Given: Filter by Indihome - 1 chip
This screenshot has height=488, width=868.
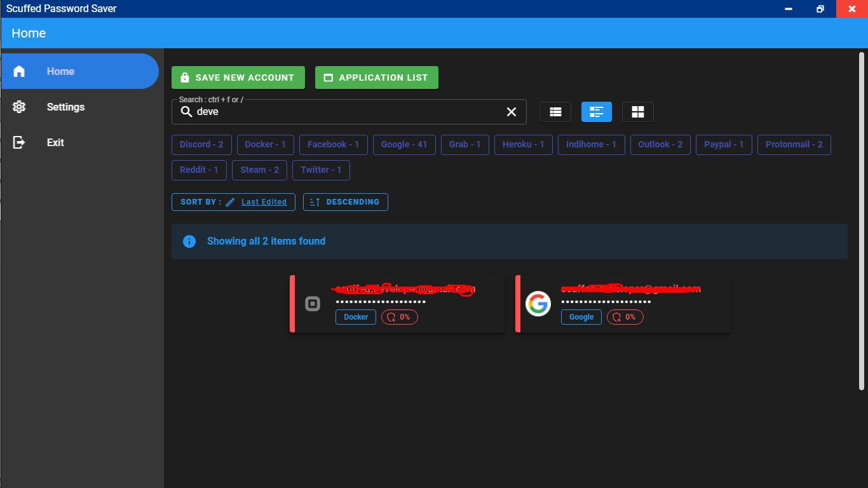Looking at the screenshot, I should pyautogui.click(x=592, y=144).
